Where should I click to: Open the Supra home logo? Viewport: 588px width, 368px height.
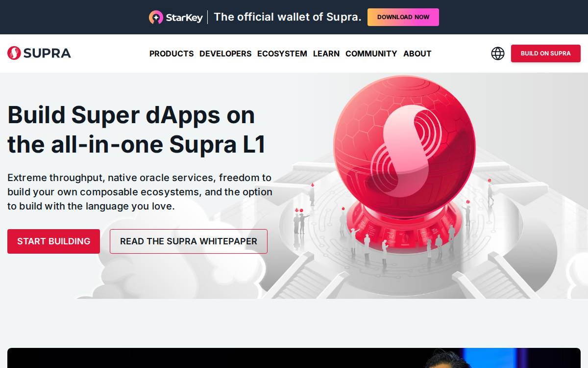click(39, 53)
